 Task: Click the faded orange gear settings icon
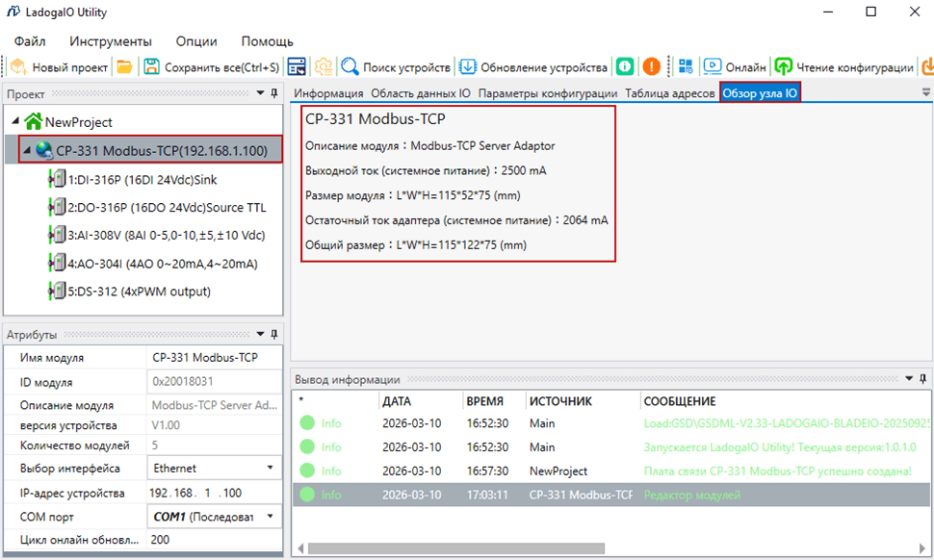tap(324, 66)
